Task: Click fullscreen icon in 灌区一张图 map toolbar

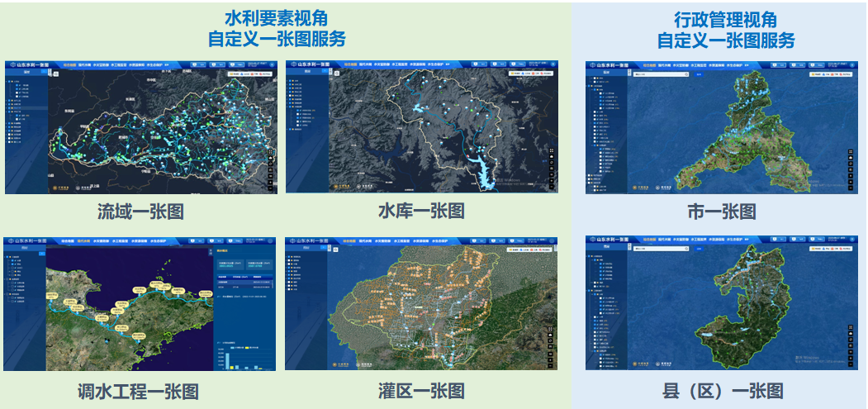Action: pos(550,329)
